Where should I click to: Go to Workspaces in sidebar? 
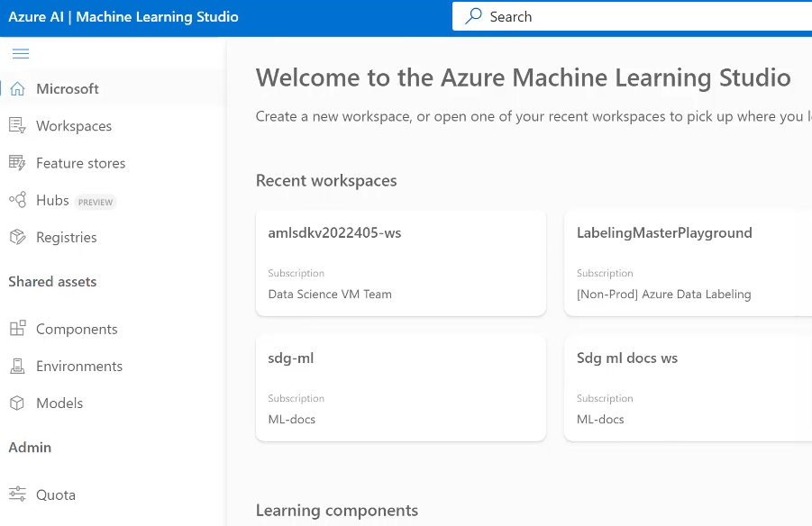(x=113, y=126)
